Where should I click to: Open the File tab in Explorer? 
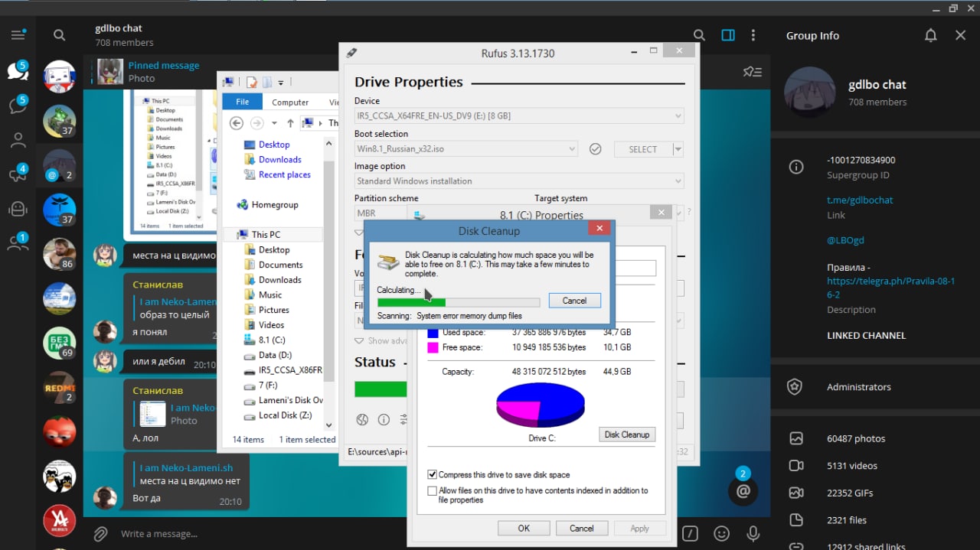[x=242, y=102]
